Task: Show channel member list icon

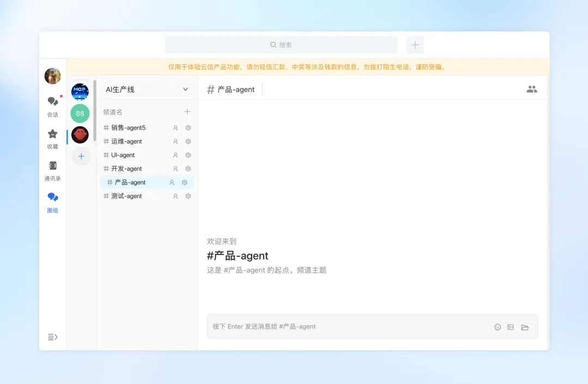Action: click(532, 89)
